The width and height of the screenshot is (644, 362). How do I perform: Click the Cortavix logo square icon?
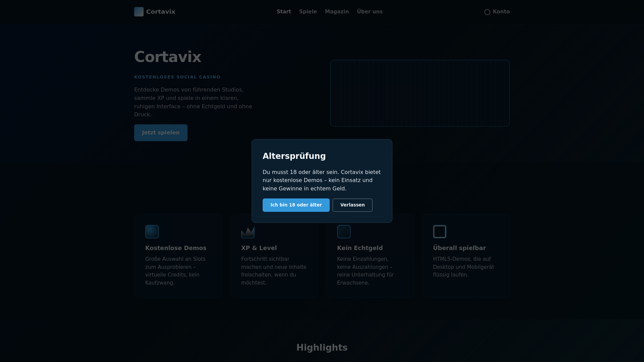(139, 12)
